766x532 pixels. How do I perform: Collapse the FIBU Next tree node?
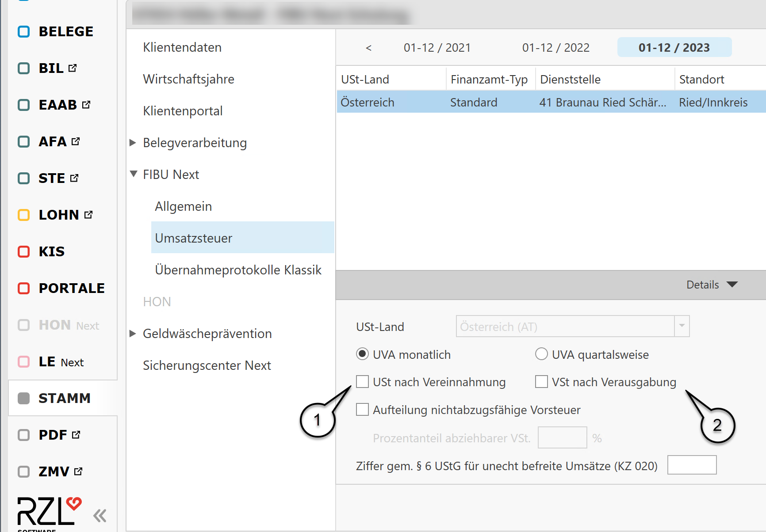[x=133, y=174]
